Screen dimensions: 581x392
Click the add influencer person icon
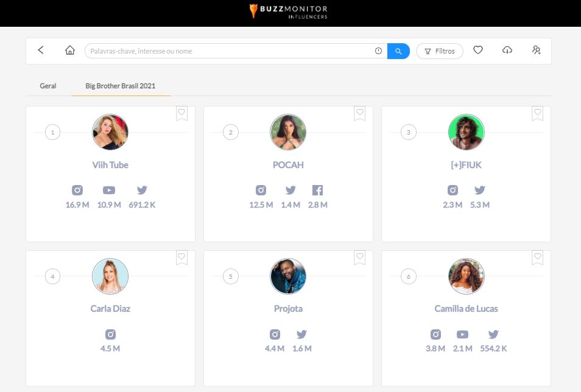point(536,51)
